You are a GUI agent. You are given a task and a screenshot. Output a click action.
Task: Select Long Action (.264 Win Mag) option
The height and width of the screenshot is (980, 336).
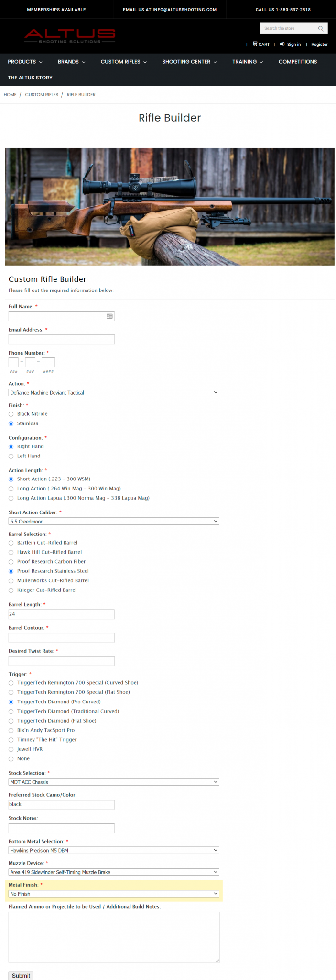[11, 489]
